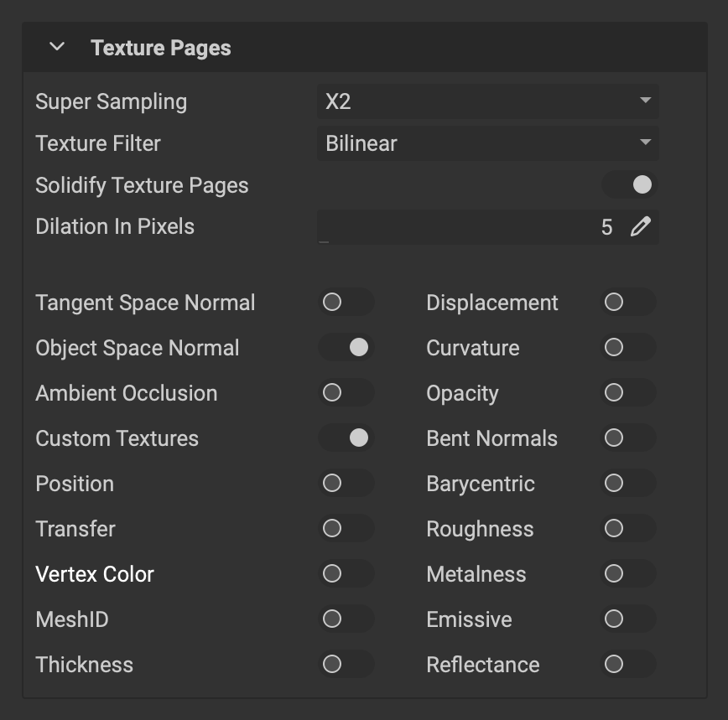Screen dimensions: 728x720
Task: Enable the Position map
Action: [346, 484]
